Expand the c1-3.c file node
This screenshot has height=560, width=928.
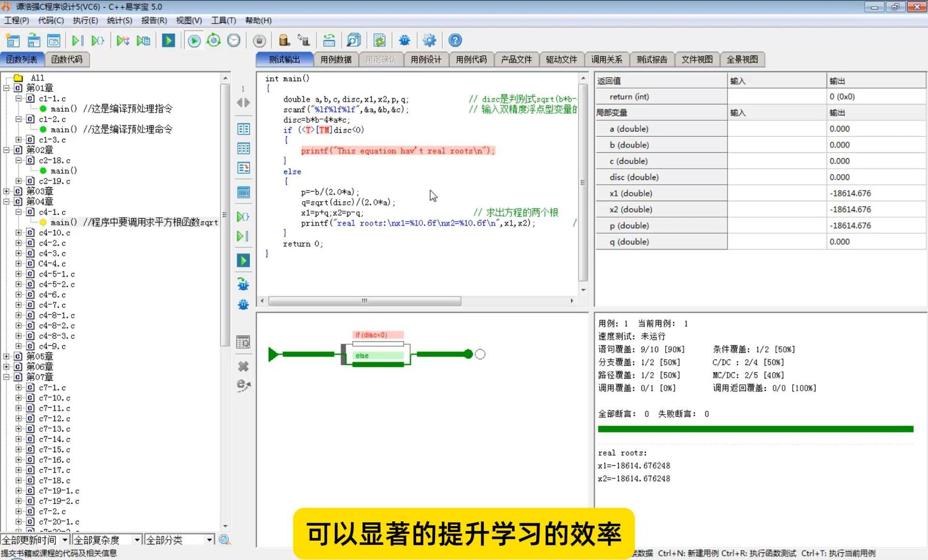(x=19, y=139)
